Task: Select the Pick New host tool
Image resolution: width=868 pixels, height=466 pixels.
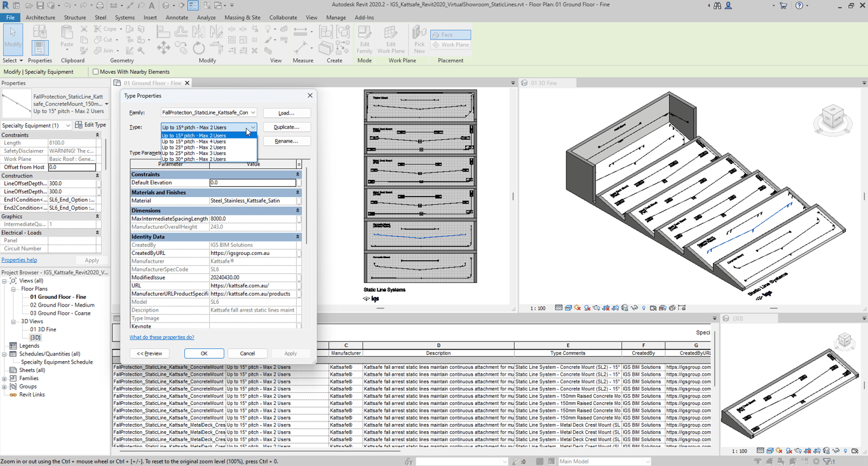Action: (x=418, y=37)
